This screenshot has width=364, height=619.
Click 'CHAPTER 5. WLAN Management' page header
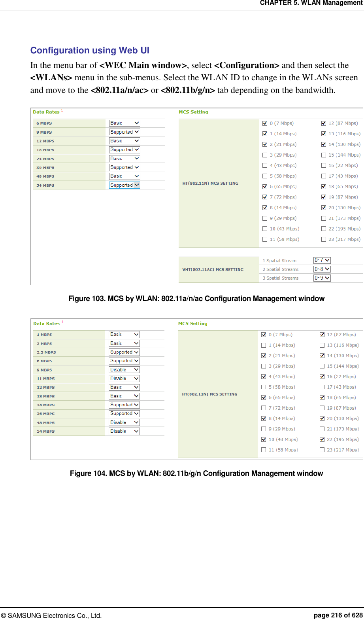pyautogui.click(x=311, y=3)
